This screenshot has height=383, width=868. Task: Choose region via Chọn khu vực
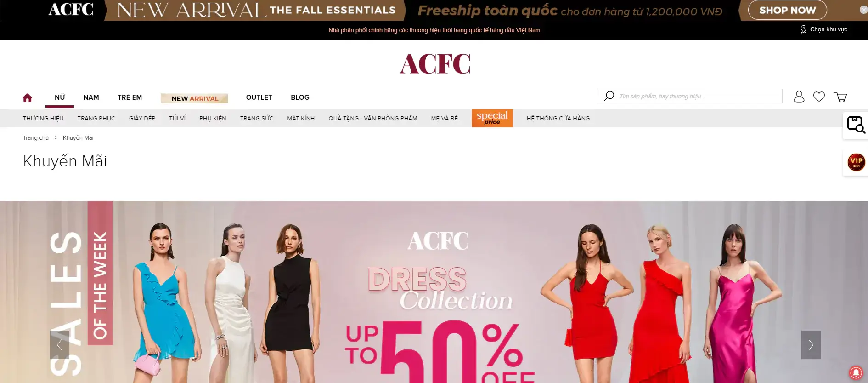tap(824, 29)
